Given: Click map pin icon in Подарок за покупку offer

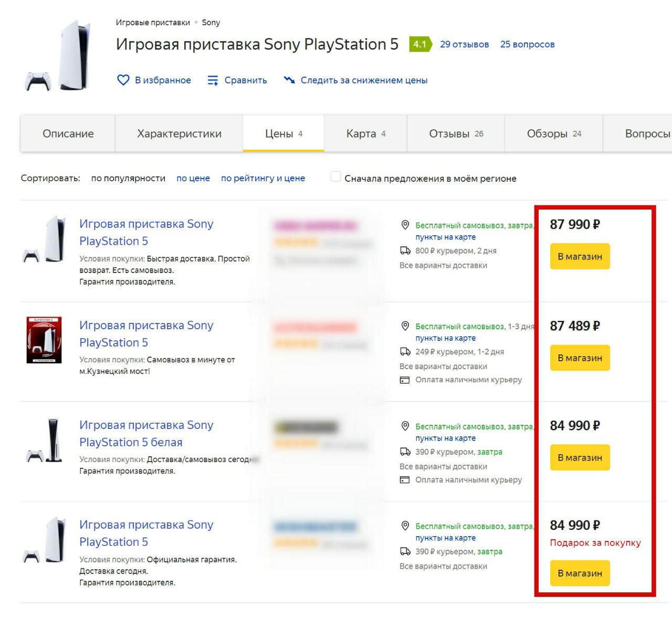Looking at the screenshot, I should point(405,526).
